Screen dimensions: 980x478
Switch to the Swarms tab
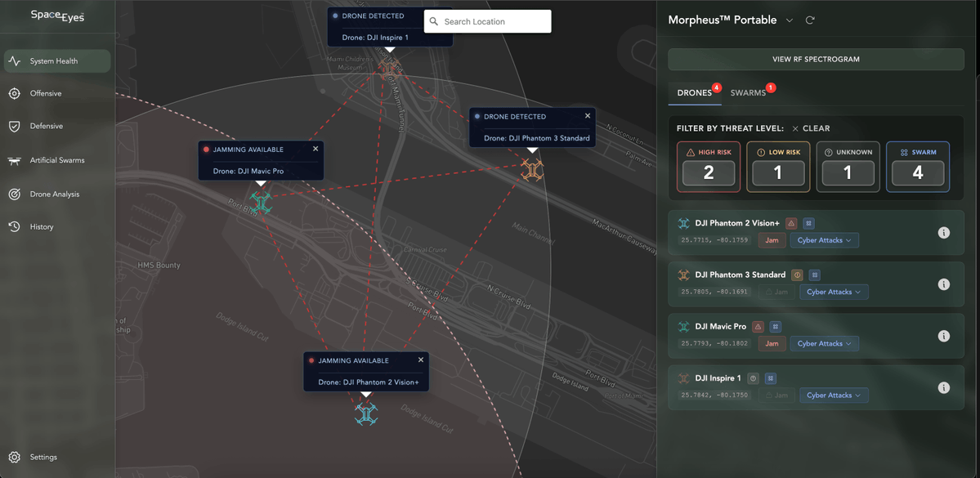(x=748, y=92)
